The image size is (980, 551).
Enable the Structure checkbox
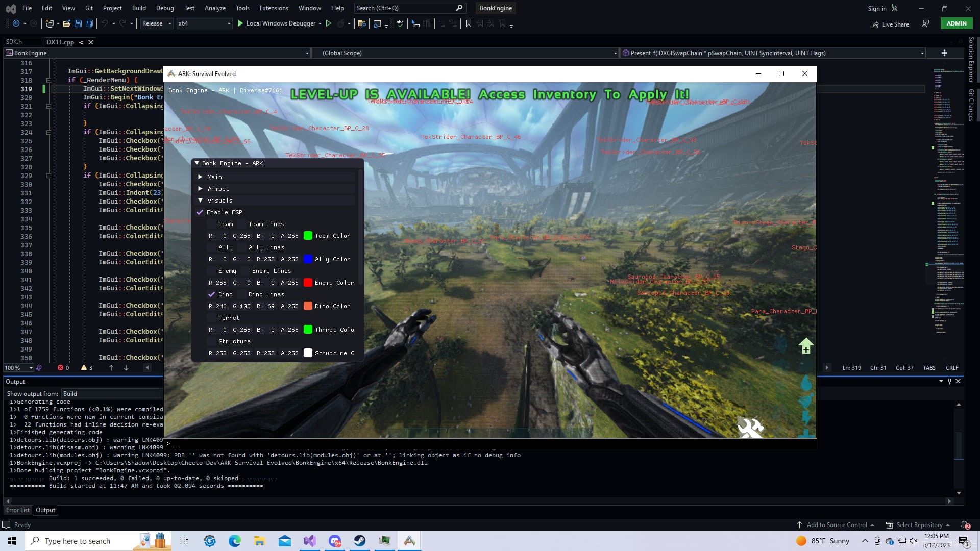pyautogui.click(x=211, y=341)
